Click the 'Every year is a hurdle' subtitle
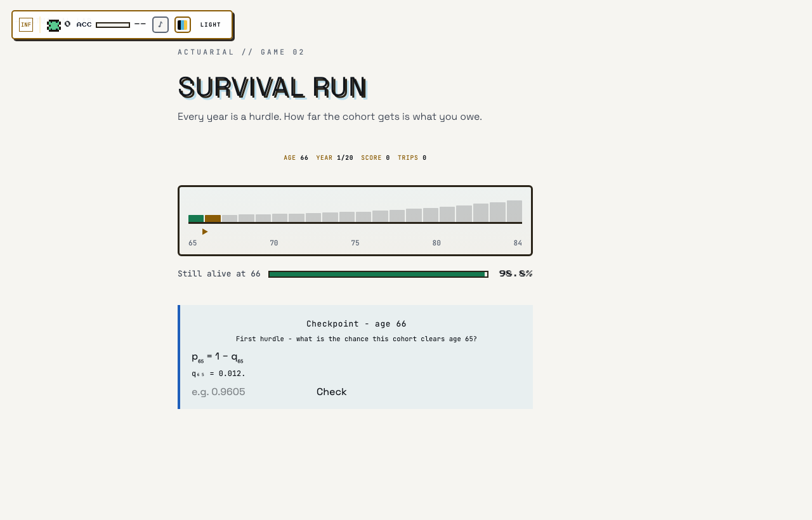Screen dimensions: 812x520 point(330,117)
